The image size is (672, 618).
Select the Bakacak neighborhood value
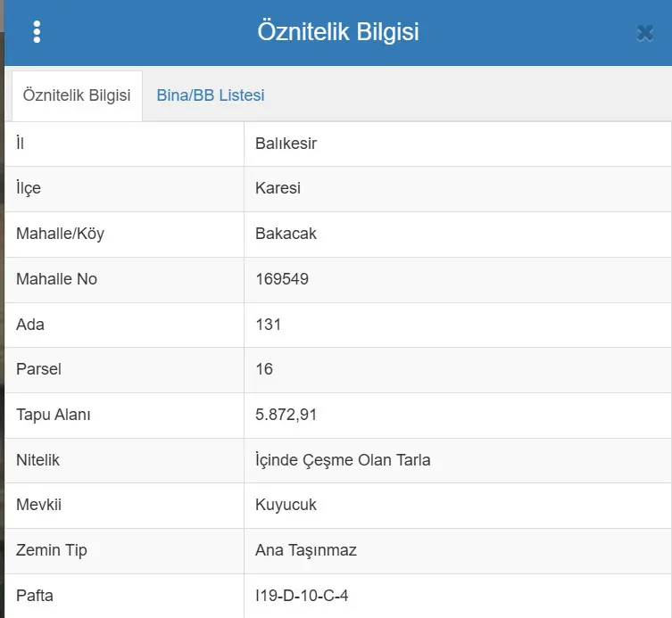pos(286,234)
